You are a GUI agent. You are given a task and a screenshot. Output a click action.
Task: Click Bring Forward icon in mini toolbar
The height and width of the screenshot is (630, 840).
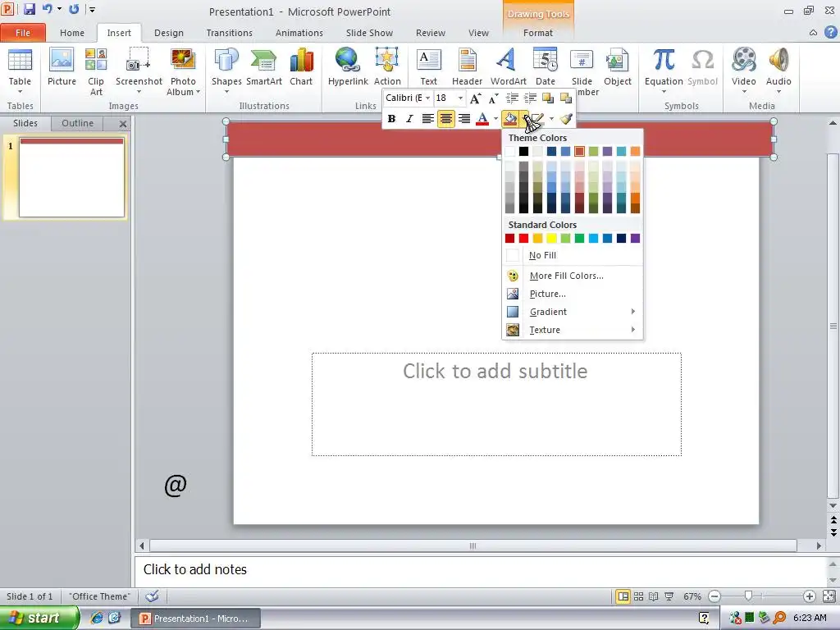pyautogui.click(x=547, y=98)
